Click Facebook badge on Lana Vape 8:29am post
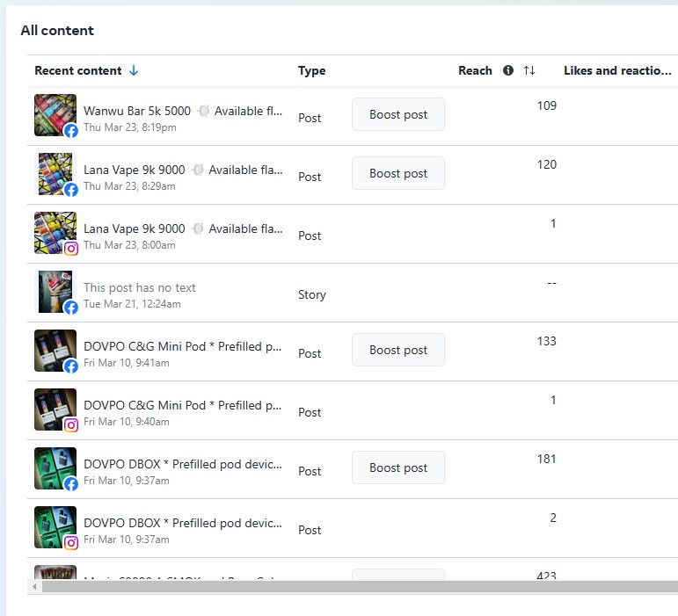This screenshot has width=678, height=616. [71, 189]
